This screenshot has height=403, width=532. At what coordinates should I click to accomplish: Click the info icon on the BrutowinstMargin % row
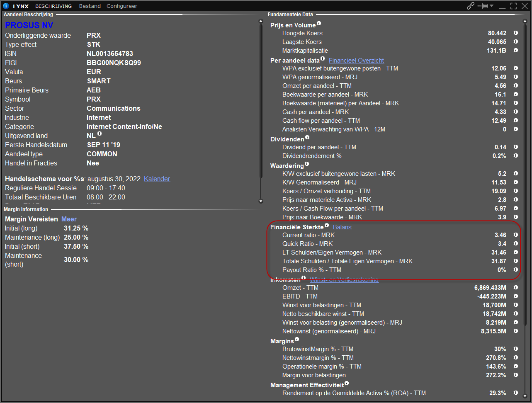pyautogui.click(x=516, y=349)
